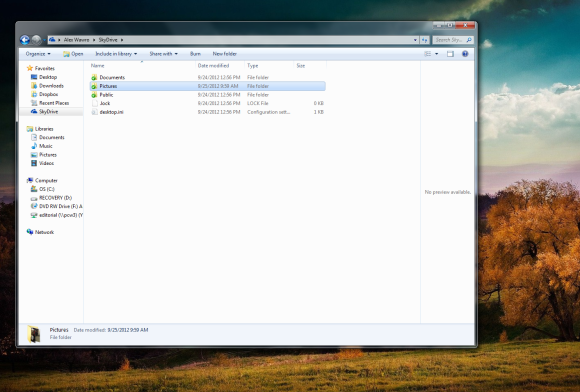Click the '9/25/2012 9:59 AM' date in Pictures row

coord(218,86)
